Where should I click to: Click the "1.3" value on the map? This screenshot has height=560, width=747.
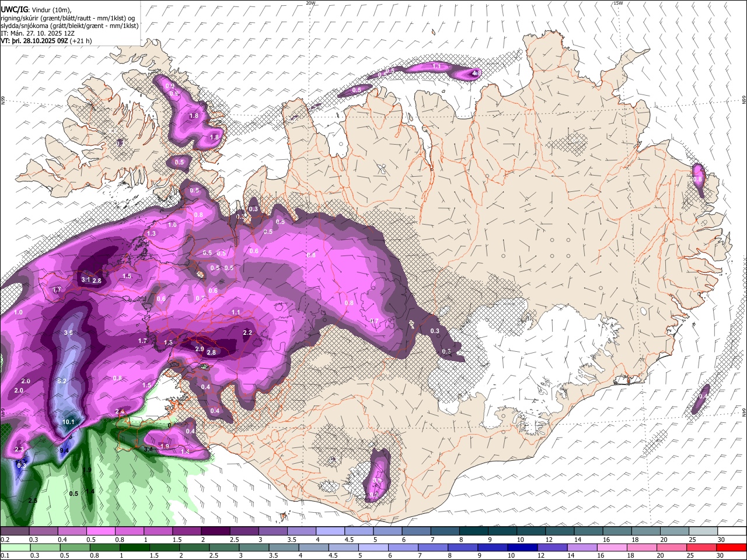152,233
